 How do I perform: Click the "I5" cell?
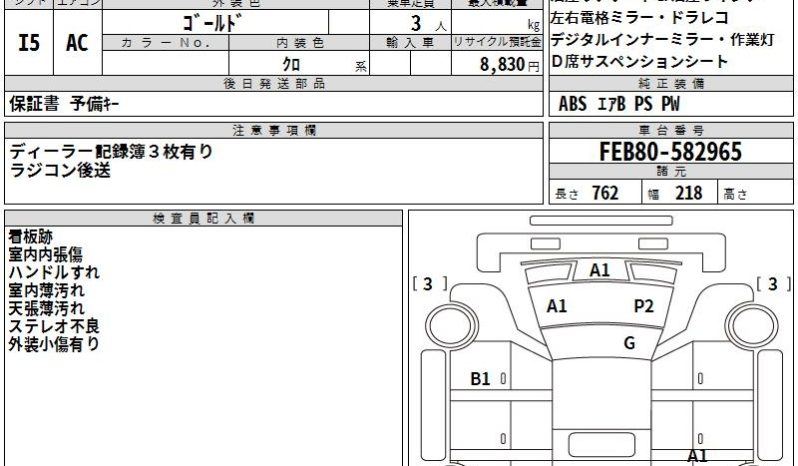coord(28,43)
